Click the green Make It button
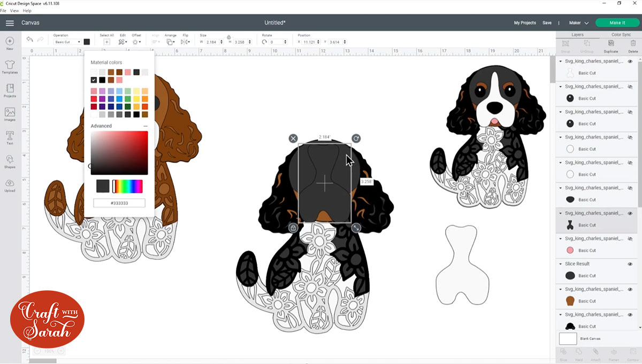The height and width of the screenshot is (364, 642). [x=617, y=23]
